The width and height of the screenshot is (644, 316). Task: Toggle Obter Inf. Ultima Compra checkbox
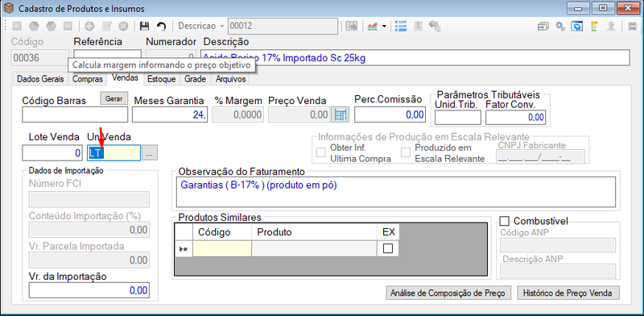pyautogui.click(x=320, y=152)
